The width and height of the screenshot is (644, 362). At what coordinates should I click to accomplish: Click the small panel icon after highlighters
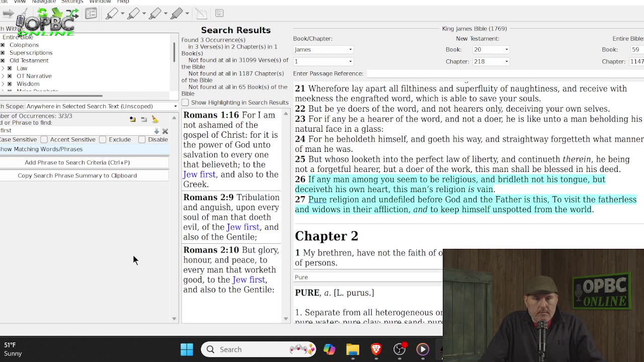[219, 13]
